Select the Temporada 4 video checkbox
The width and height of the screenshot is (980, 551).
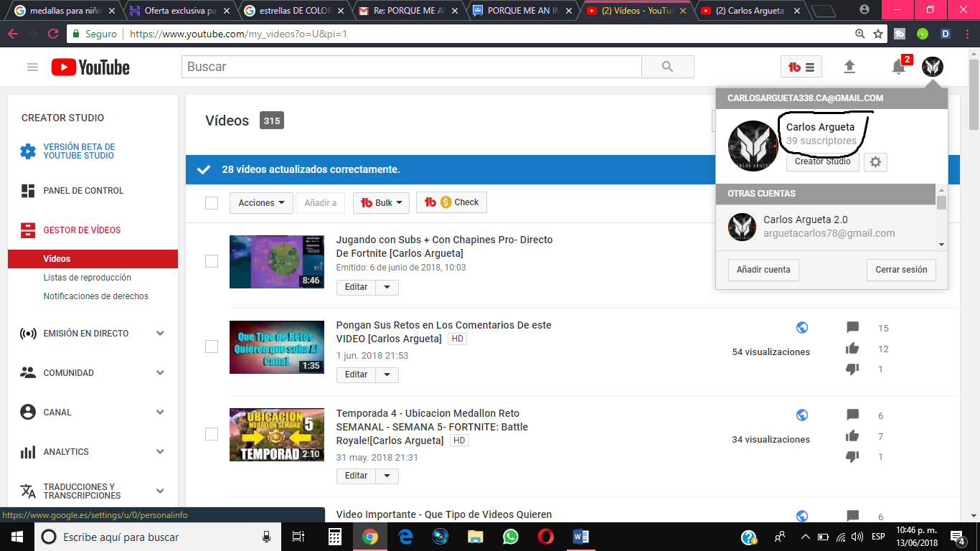(212, 434)
